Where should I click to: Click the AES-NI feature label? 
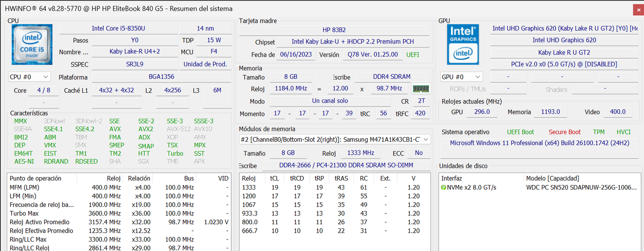pos(24,161)
